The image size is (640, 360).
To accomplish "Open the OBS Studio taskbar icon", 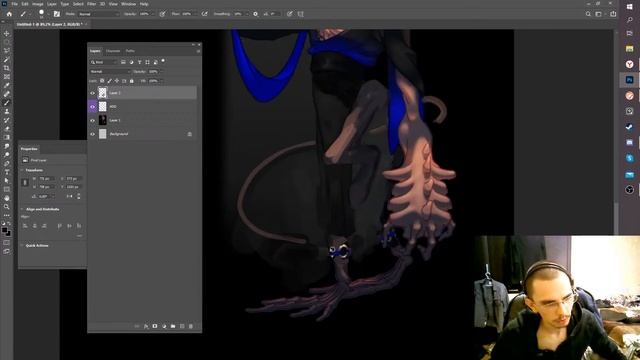I will 629,190.
